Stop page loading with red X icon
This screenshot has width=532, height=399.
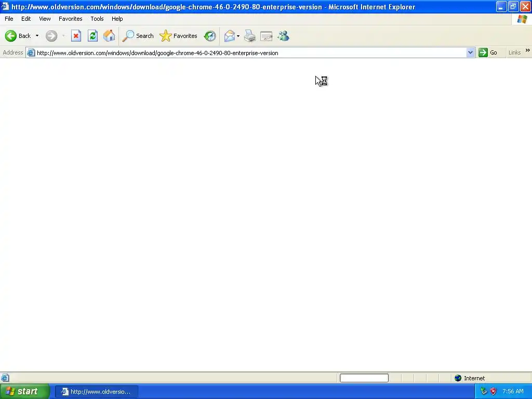pos(76,36)
